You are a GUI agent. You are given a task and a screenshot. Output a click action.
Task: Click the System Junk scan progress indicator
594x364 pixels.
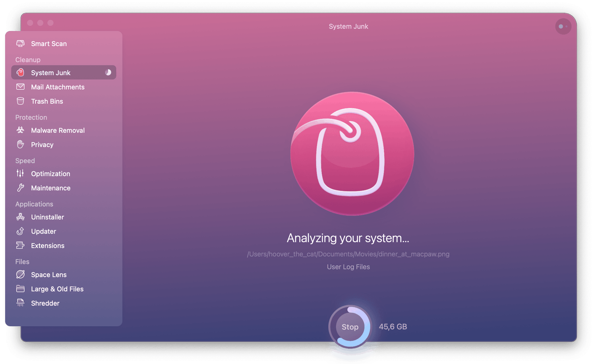[x=108, y=72]
